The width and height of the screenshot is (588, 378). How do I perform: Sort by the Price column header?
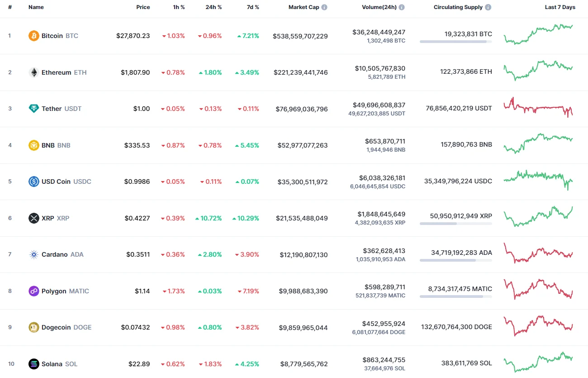[143, 7]
